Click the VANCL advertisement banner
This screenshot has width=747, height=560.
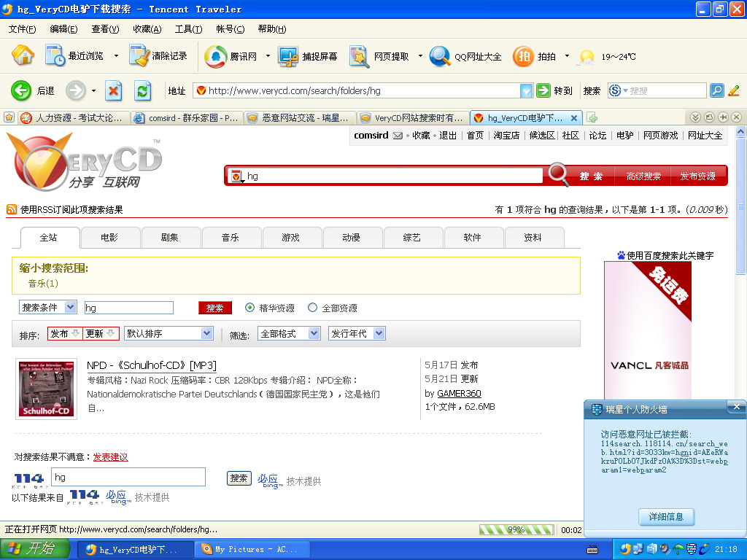tap(648, 330)
